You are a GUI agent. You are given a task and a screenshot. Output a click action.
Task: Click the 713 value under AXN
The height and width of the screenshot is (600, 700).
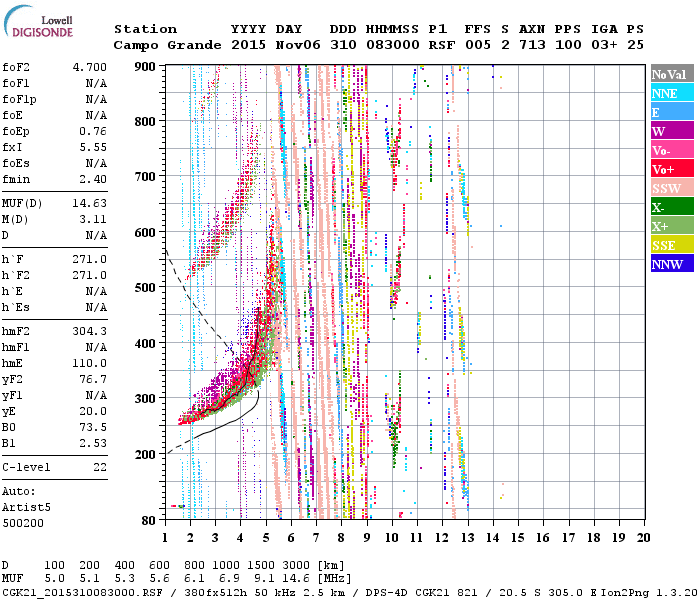coord(532,45)
